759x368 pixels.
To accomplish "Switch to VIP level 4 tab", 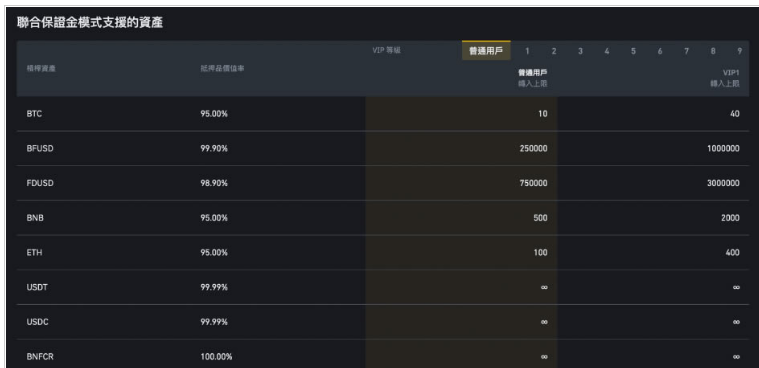I will coord(607,51).
